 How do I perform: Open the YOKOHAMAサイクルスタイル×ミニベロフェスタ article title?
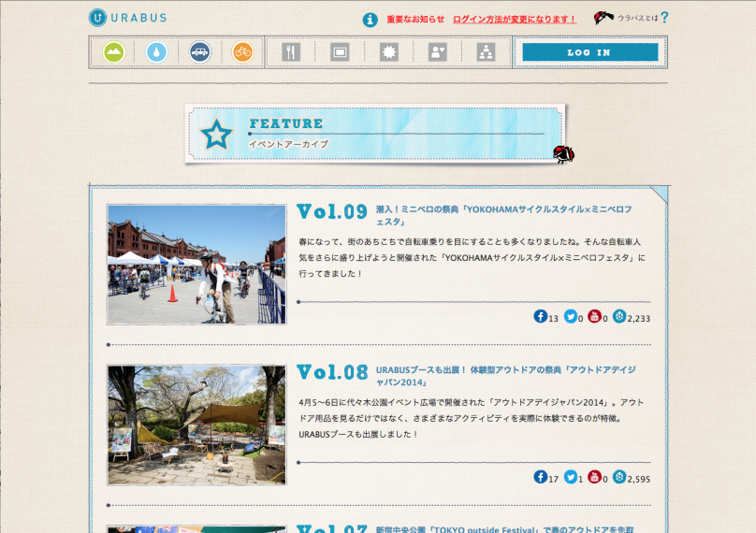503,215
